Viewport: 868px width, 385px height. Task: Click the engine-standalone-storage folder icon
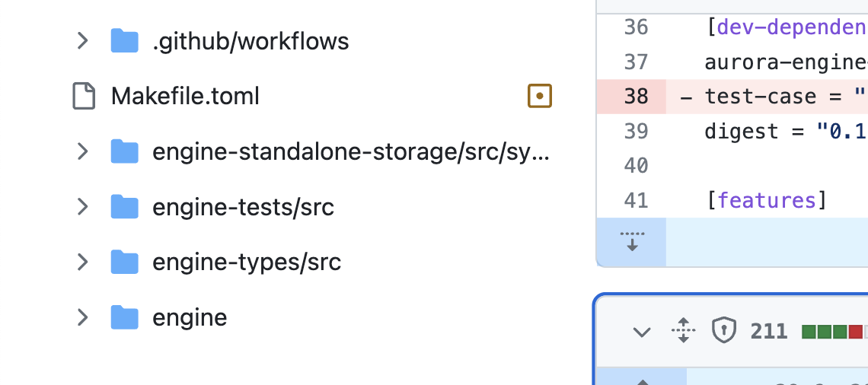[x=125, y=151]
